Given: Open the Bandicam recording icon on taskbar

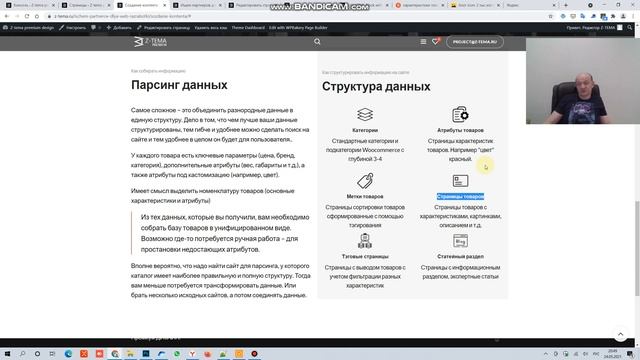Looking at the screenshot, I should click(x=254, y=353).
